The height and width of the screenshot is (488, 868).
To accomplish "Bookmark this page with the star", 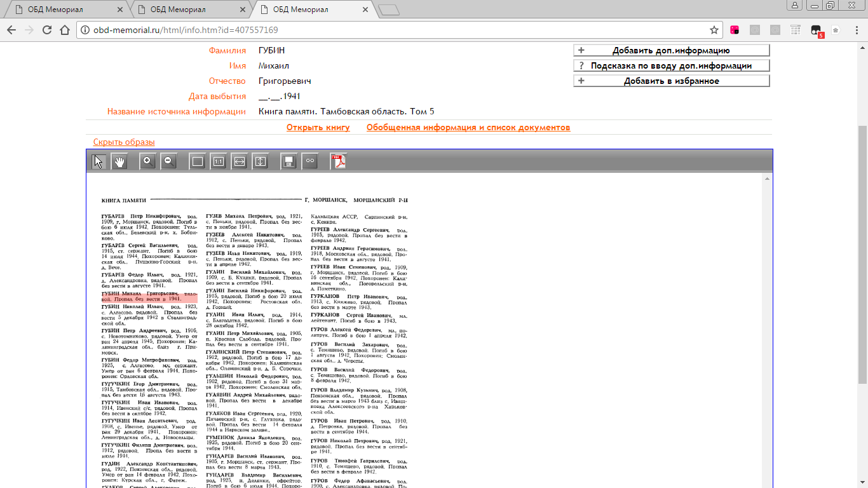I will (714, 30).
